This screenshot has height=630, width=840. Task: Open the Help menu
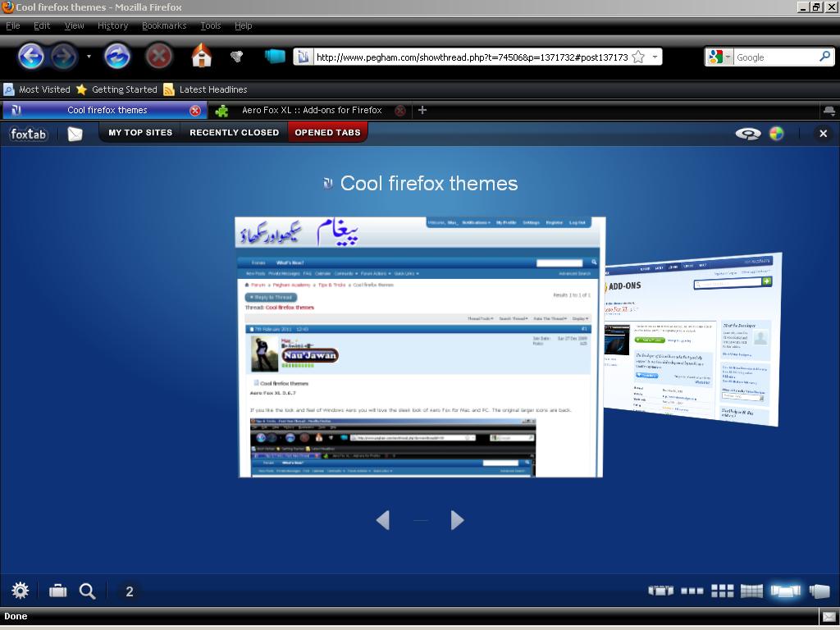pos(243,25)
